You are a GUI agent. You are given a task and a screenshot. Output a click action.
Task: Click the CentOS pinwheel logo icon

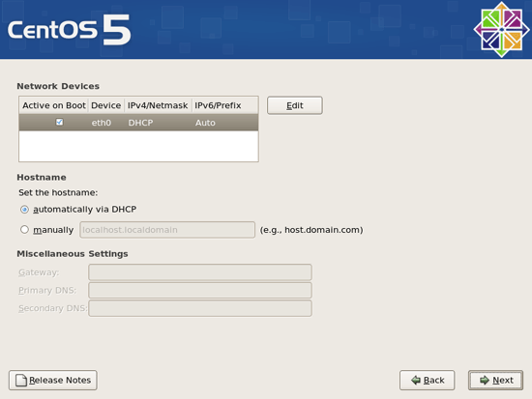pyautogui.click(x=501, y=30)
